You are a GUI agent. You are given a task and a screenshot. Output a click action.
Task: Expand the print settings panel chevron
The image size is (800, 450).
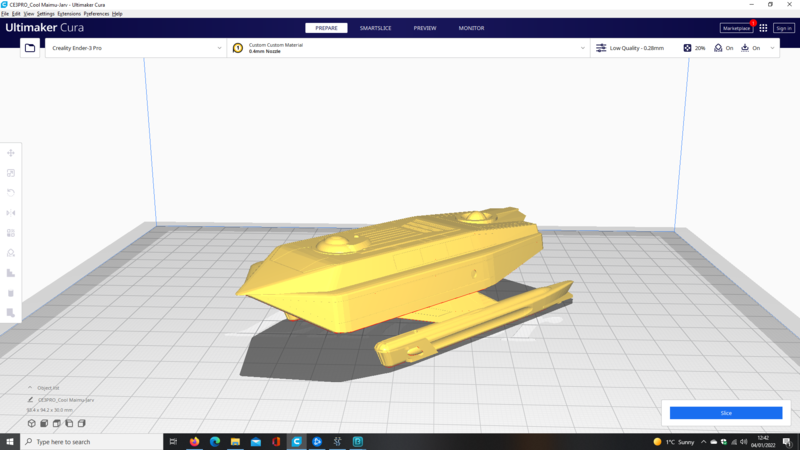coord(772,48)
